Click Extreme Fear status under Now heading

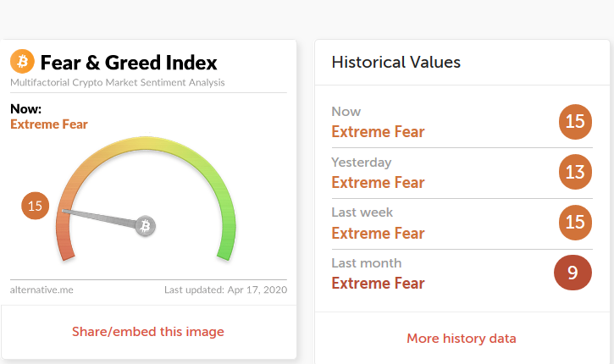click(49, 124)
